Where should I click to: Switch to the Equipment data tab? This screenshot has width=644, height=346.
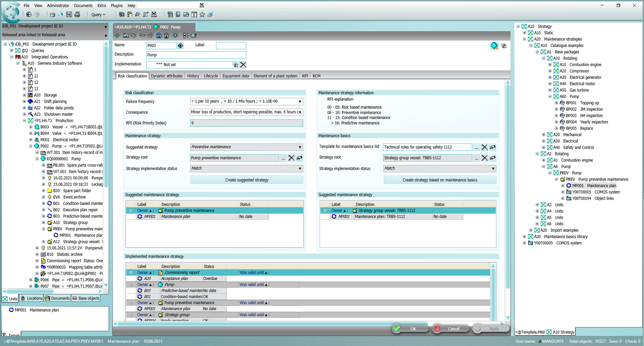point(235,76)
